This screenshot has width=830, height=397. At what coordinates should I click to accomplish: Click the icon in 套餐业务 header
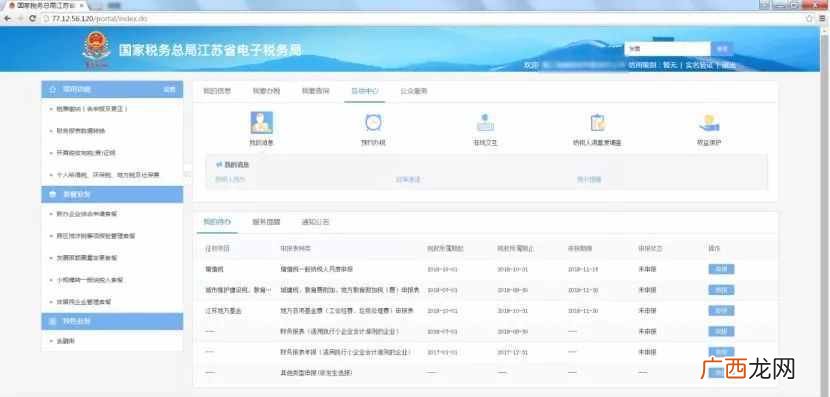52,194
